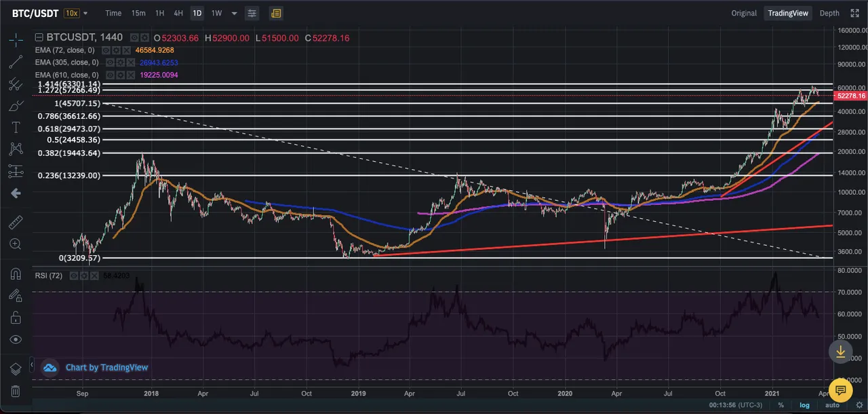This screenshot has width=868, height=414.
Task: Collapse the left drawing toolbar
Action: coord(32,365)
